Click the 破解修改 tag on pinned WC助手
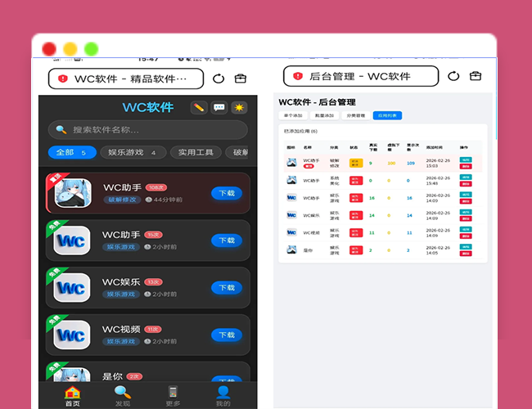Screen dimensions: 532x409 pos(122,200)
